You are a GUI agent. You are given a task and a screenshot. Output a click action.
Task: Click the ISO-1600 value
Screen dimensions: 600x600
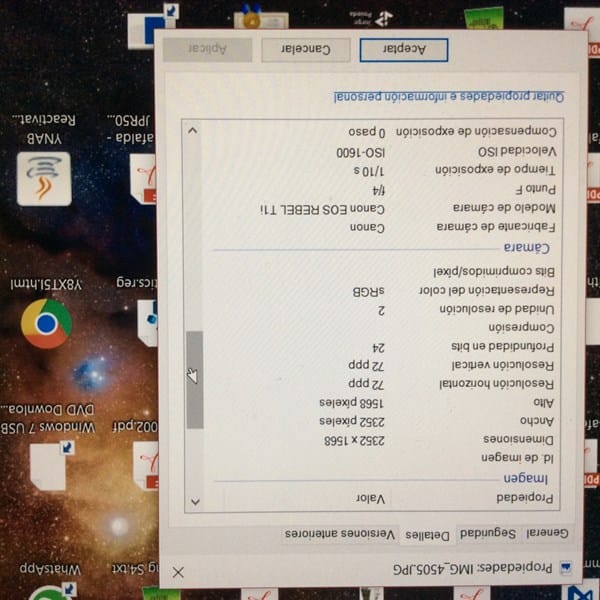click(x=360, y=153)
